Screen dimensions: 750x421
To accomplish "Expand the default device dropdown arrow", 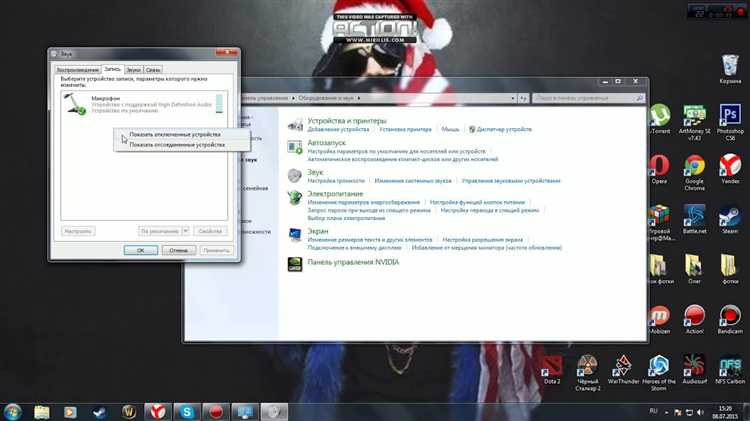I will [x=185, y=230].
